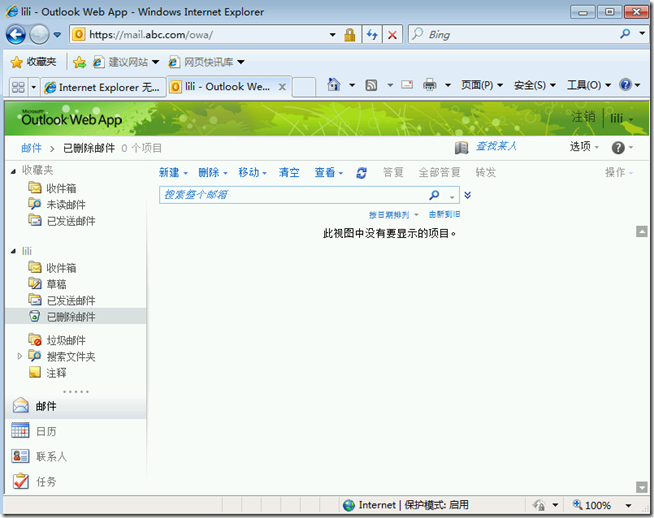654x518 pixels.
Task: Expand the 搜索文件夹 tree node
Action: [x=19, y=356]
